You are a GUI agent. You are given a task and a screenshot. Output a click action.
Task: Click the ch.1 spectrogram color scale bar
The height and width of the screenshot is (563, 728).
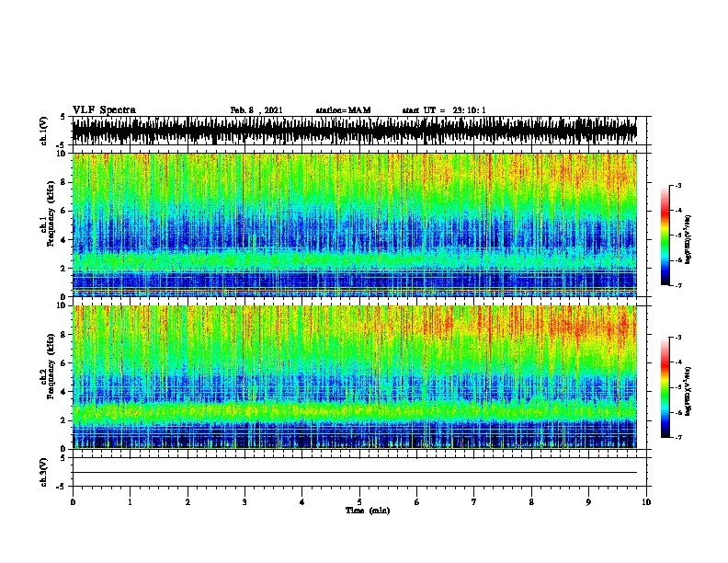(665, 236)
